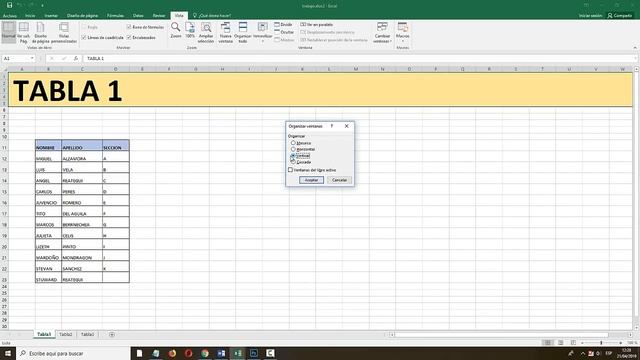Image resolution: width=640 pixels, height=360 pixels.
Task: Click Organizar todo in ribbon
Action: point(242,33)
